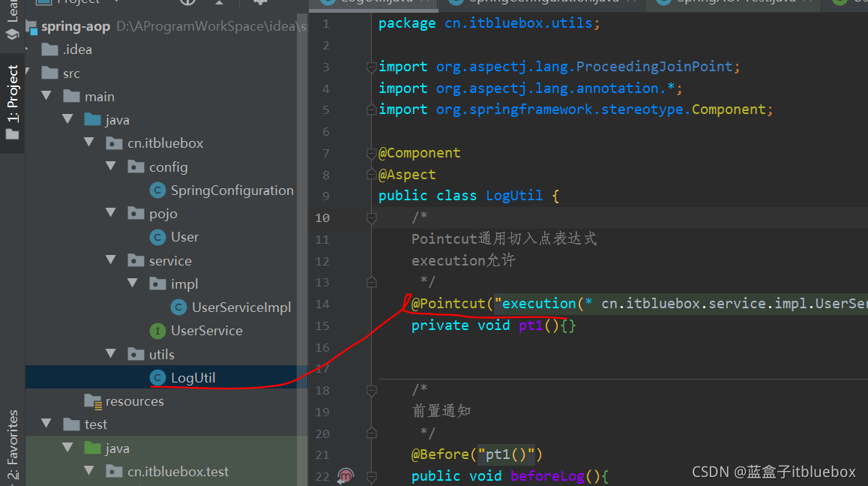Select the resources folder
This screenshot has width=868, height=486.
pos(134,401)
